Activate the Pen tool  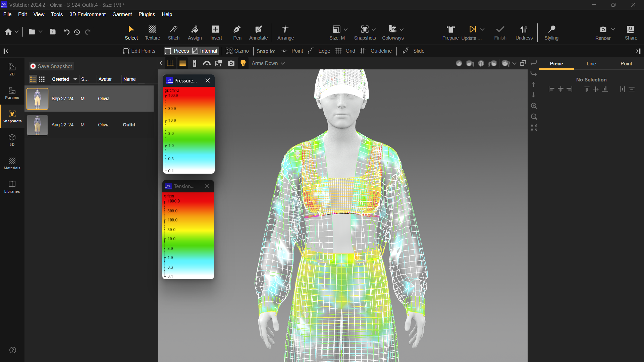(x=237, y=32)
